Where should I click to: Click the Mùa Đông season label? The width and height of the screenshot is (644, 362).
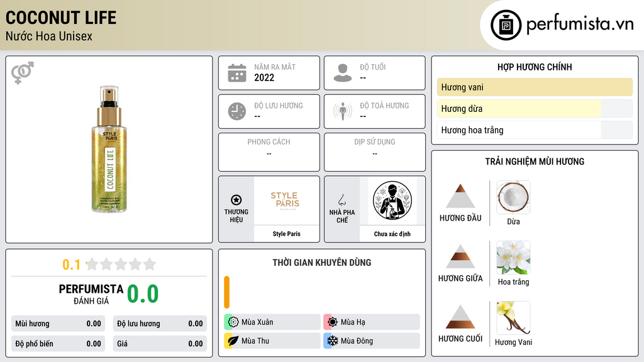pyautogui.click(x=357, y=341)
